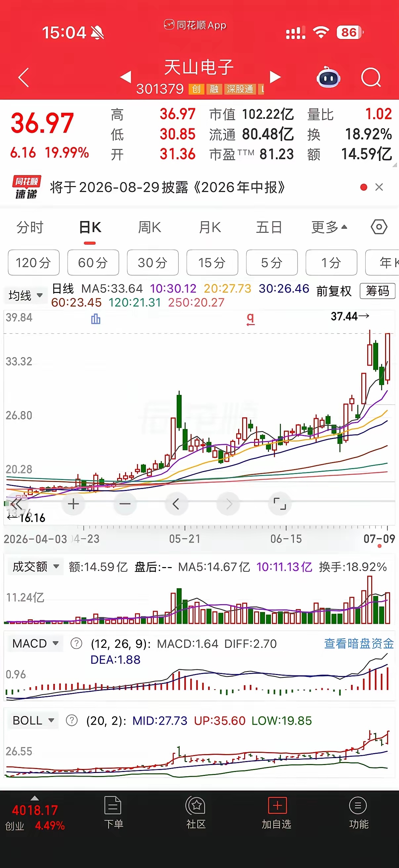
Task: Open 功能 functions menu icon
Action: click(358, 813)
